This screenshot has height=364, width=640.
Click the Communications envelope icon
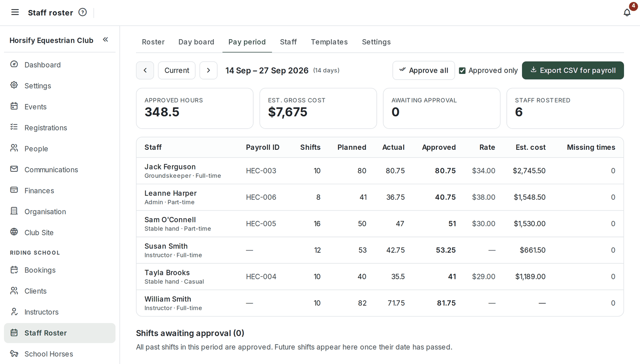click(x=14, y=169)
